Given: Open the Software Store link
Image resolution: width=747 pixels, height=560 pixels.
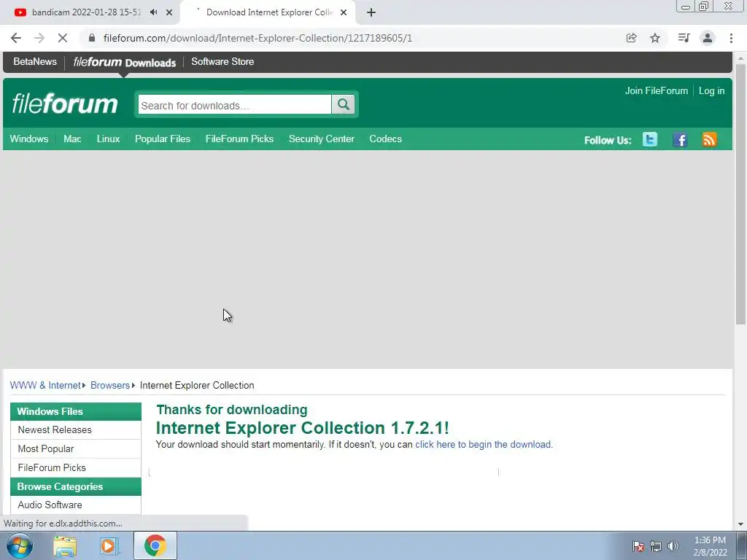Looking at the screenshot, I should 222,61.
